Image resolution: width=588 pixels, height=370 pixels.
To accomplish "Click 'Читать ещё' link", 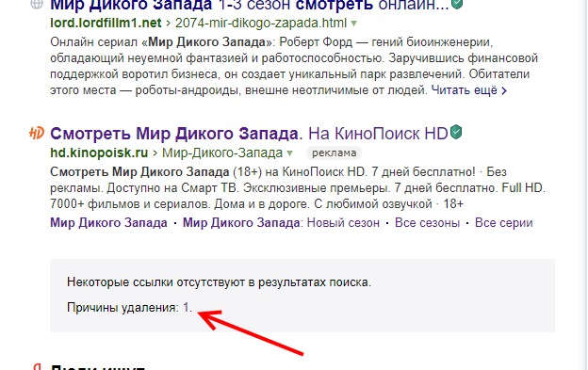I will tap(468, 90).
